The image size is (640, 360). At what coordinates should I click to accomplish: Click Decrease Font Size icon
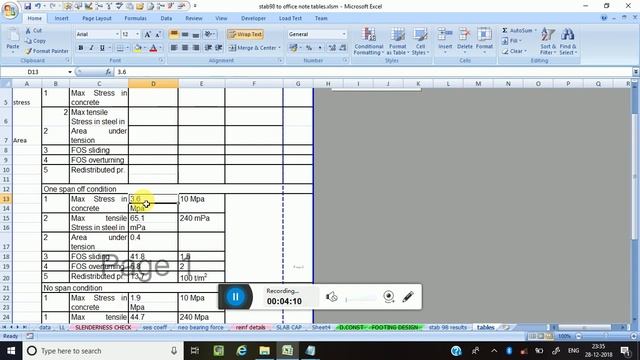pyautogui.click(x=158, y=34)
